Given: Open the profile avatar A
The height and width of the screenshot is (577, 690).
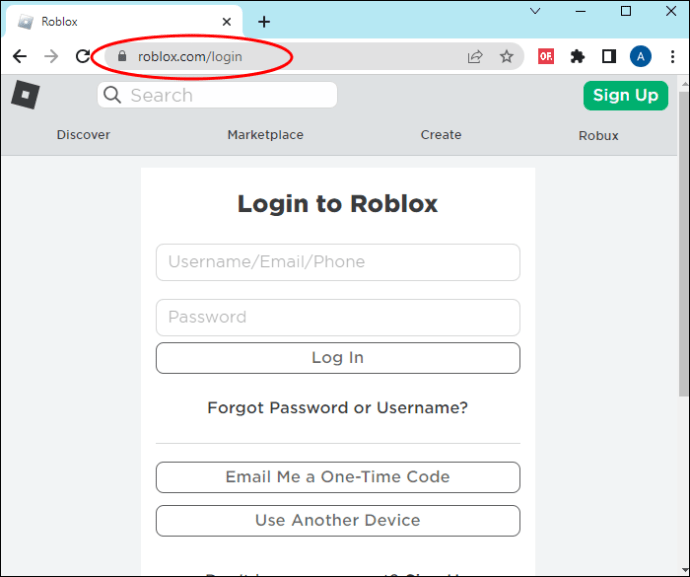Looking at the screenshot, I should coord(640,56).
